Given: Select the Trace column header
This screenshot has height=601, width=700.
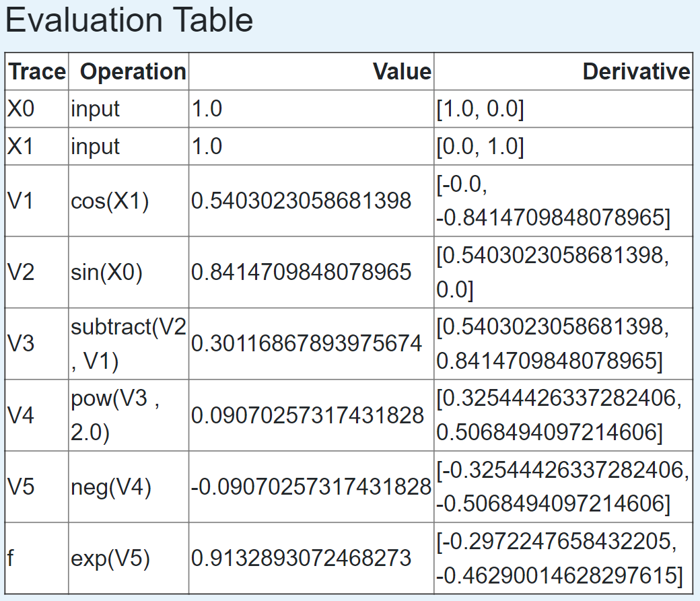Looking at the screenshot, I should (36, 71).
